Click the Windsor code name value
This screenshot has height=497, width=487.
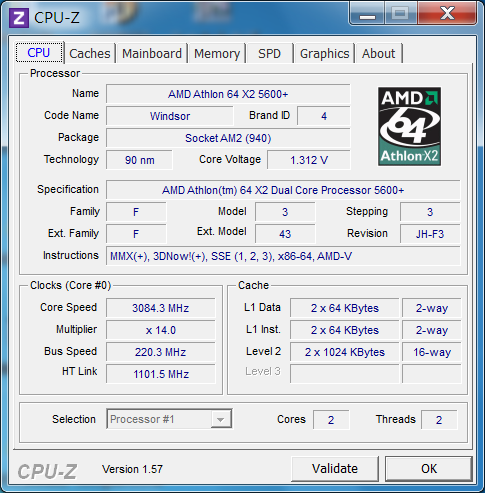(x=170, y=116)
